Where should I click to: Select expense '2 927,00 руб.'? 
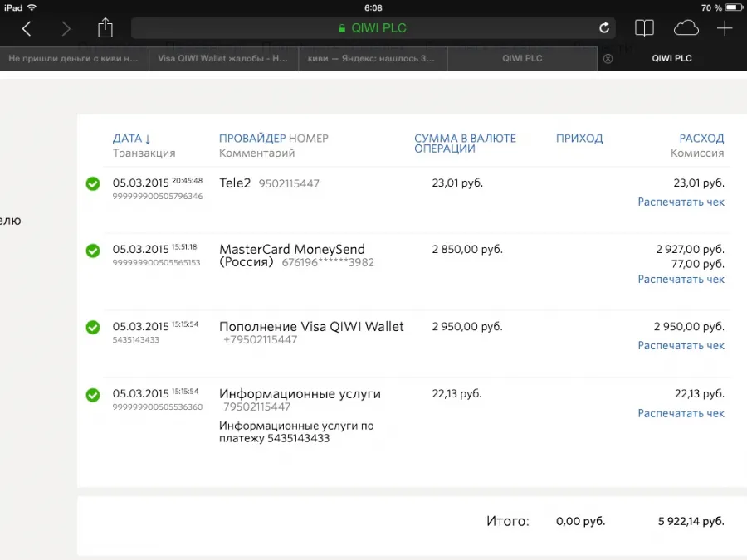(x=690, y=249)
